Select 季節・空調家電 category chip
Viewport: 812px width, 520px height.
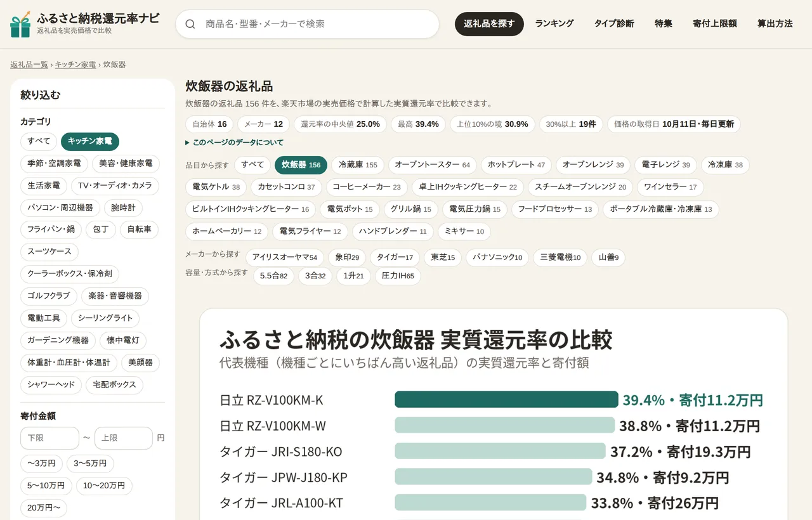point(54,164)
